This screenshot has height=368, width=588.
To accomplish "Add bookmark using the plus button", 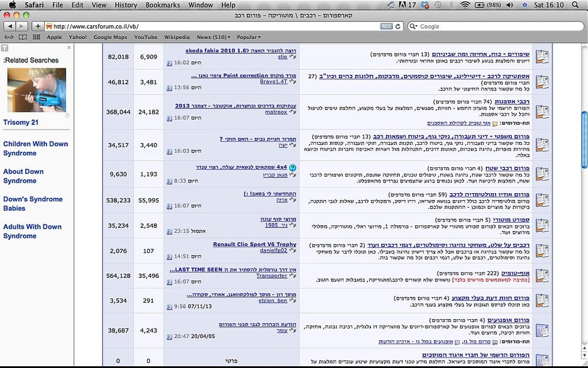I will (38, 26).
